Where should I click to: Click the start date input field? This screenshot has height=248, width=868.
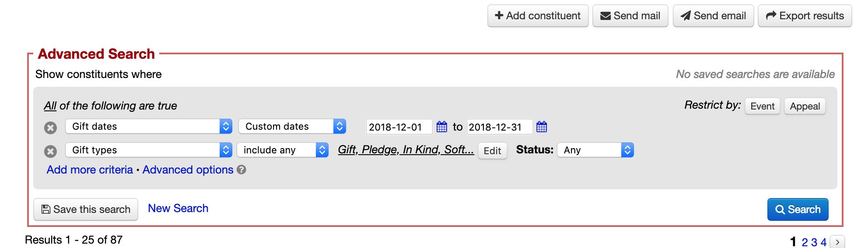tap(399, 127)
